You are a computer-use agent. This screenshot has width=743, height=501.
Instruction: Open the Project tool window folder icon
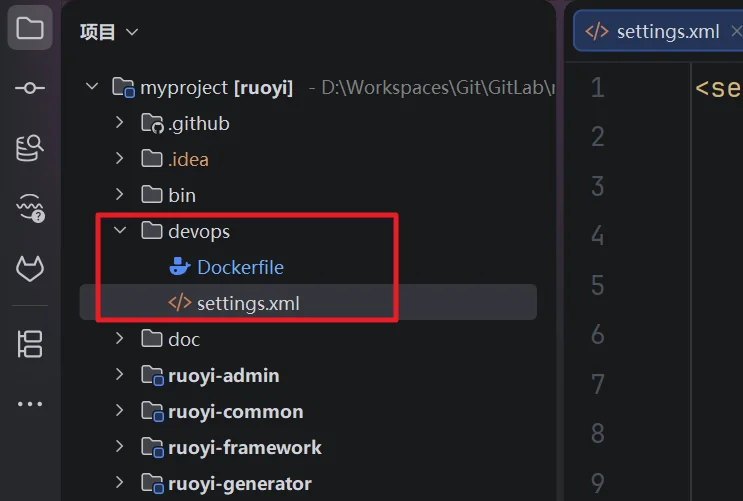(29, 28)
